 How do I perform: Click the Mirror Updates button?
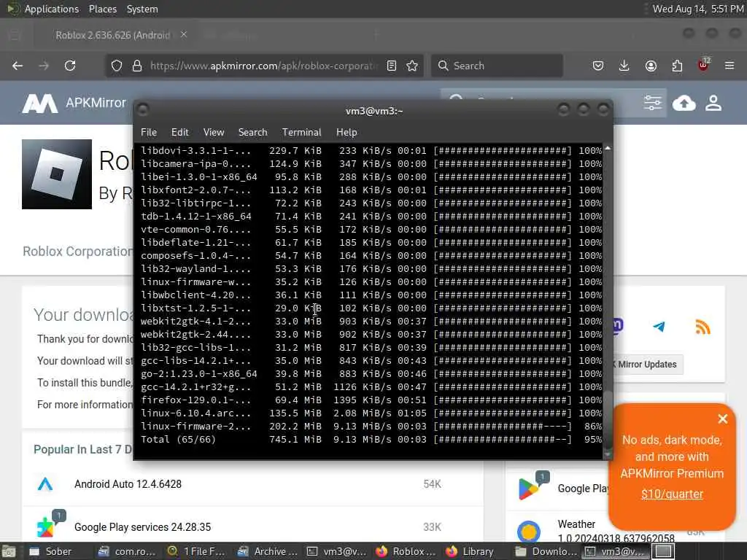[647, 365]
